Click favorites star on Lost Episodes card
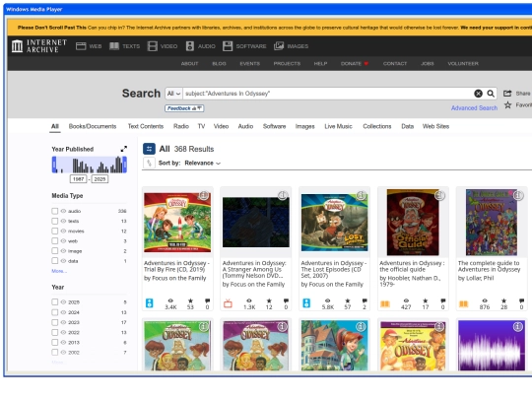 [x=348, y=300]
